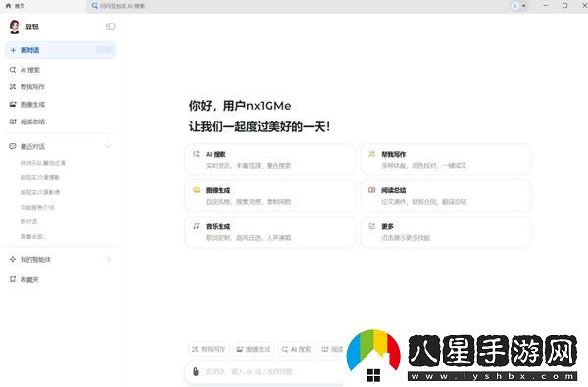Click 查看全部 under recent conversations
The height and width of the screenshot is (387, 588).
[x=33, y=237]
